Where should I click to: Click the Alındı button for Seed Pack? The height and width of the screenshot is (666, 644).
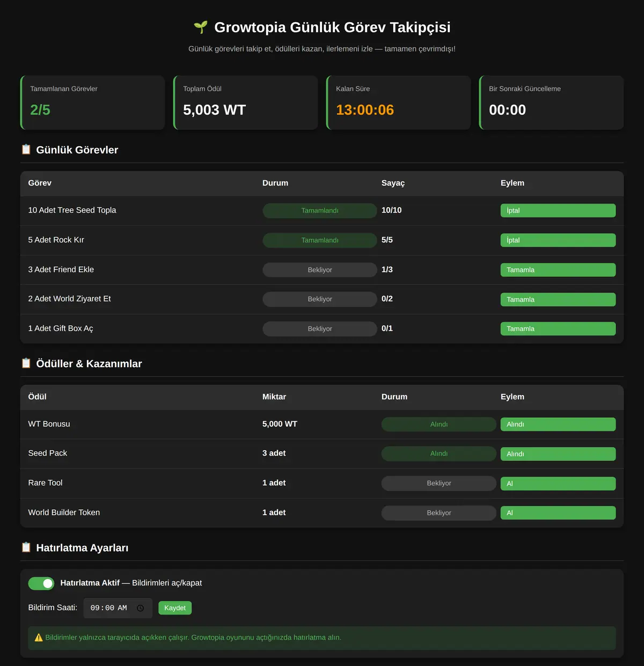pos(558,454)
